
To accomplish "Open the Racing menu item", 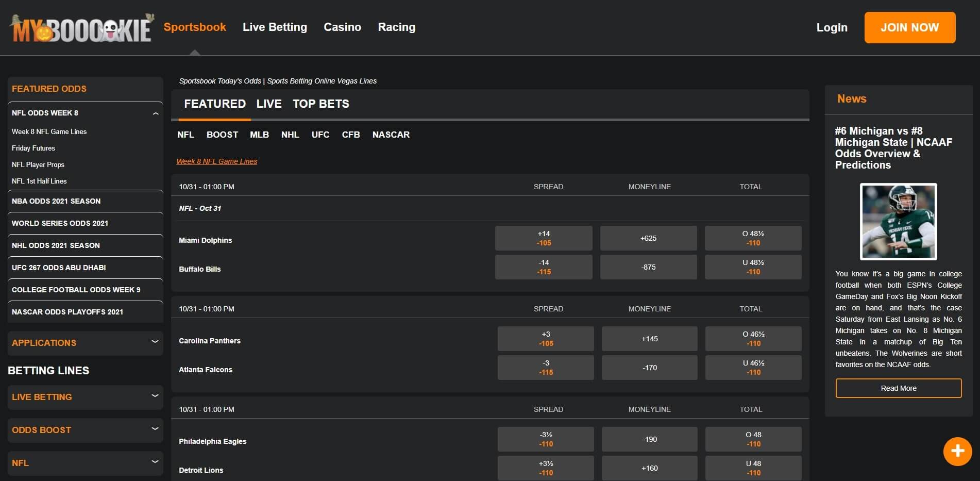I will [397, 27].
